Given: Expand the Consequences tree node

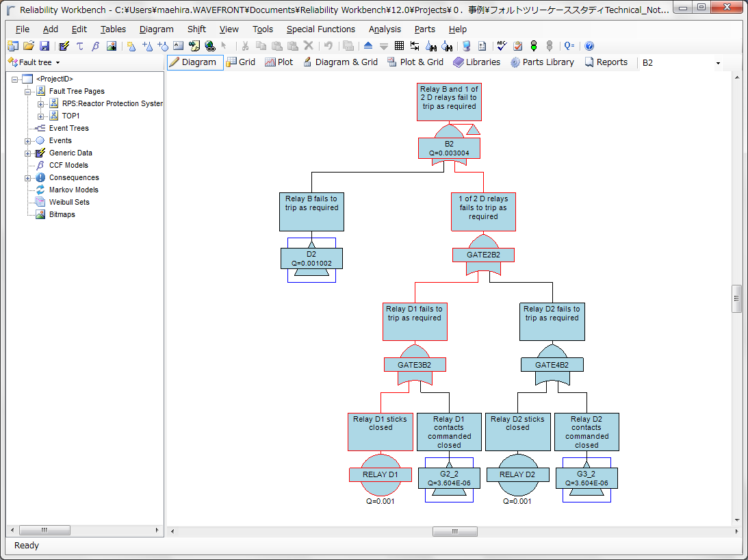Looking at the screenshot, I should (x=27, y=178).
